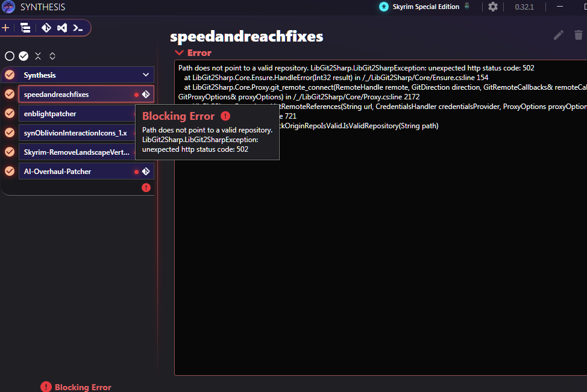The image size is (587, 392).
Task: Select synOblivionInteractionIcons_1.x patcher
Action: (x=77, y=133)
